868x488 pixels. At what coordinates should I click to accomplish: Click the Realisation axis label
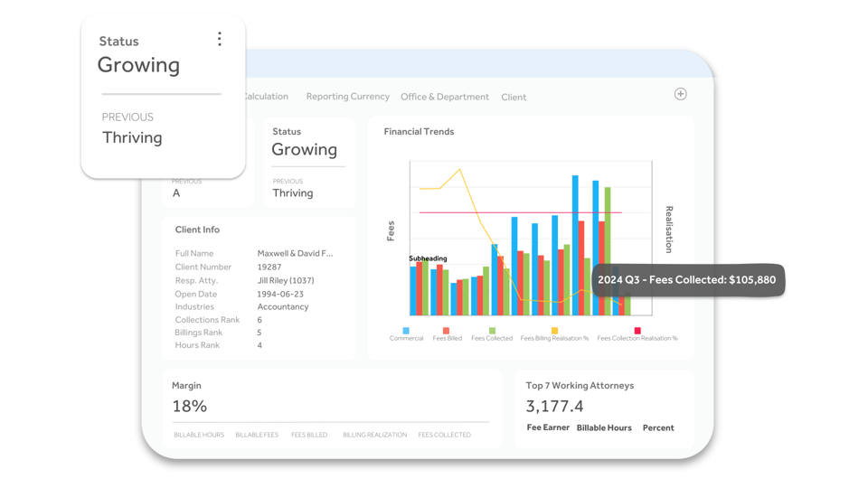point(669,230)
